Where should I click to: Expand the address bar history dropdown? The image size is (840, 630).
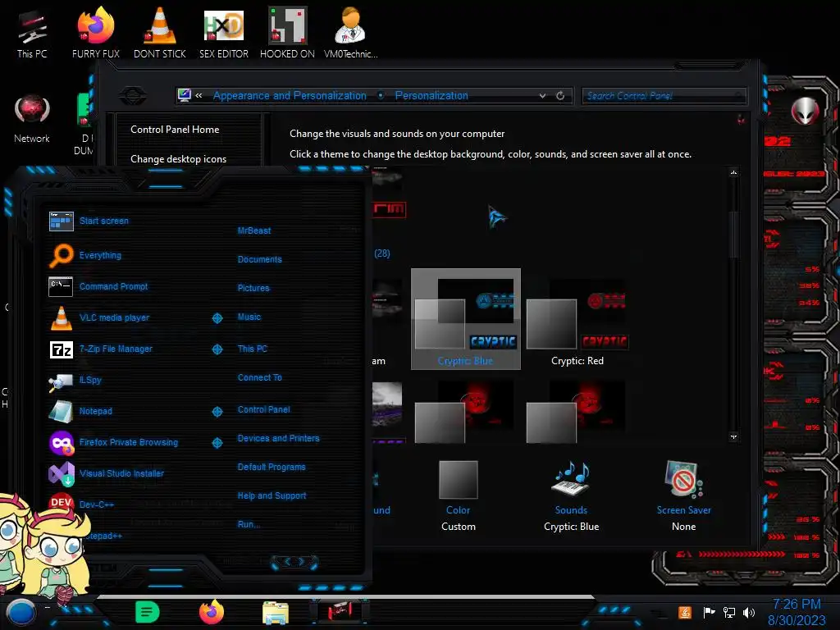[x=543, y=96]
